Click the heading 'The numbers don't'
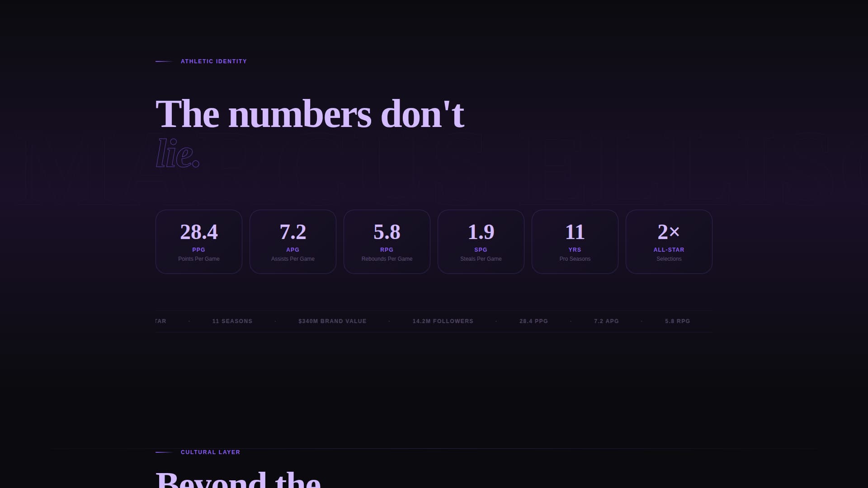868x488 pixels. (x=310, y=114)
